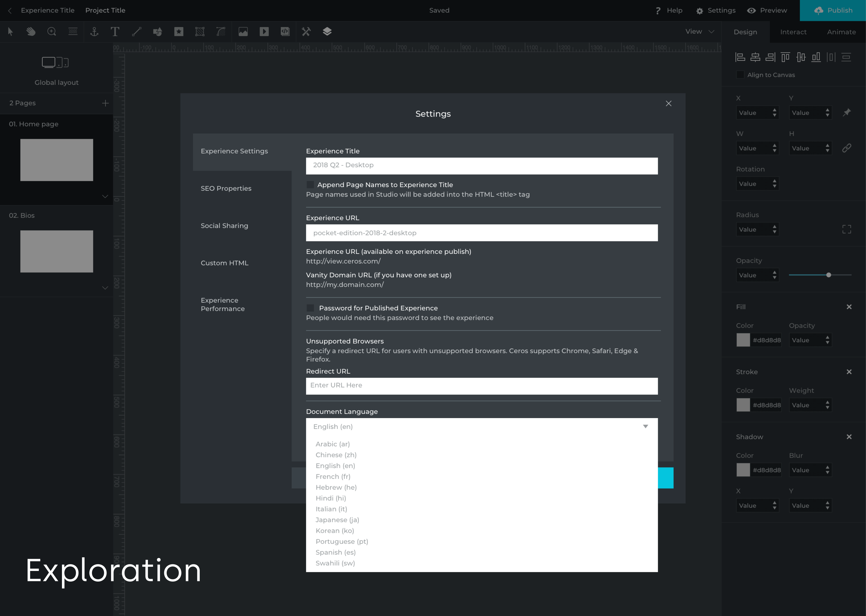Select the Line drawing tool
The height and width of the screenshot is (616, 866).
tap(136, 32)
